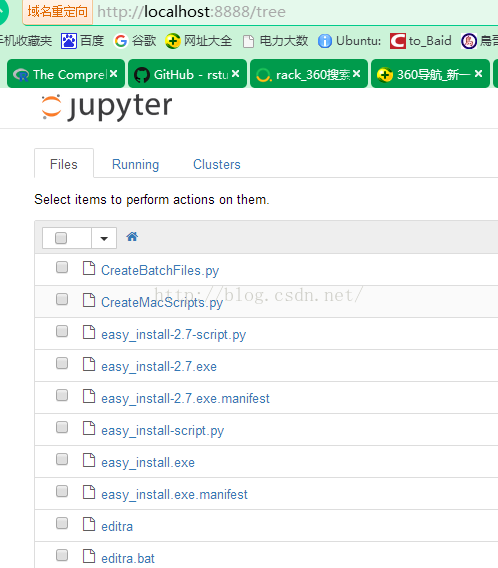Image resolution: width=498 pixels, height=568 pixels.
Task: Switch to the Files tab
Action: [x=64, y=164]
